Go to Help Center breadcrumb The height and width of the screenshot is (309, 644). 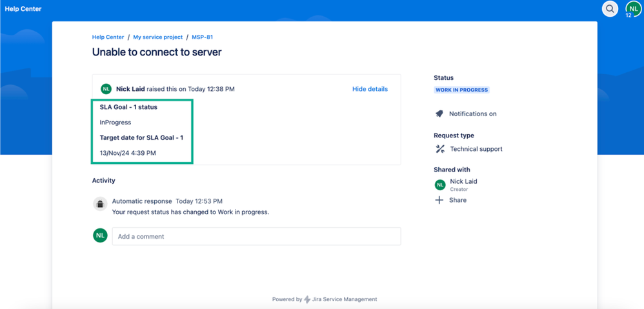click(108, 37)
